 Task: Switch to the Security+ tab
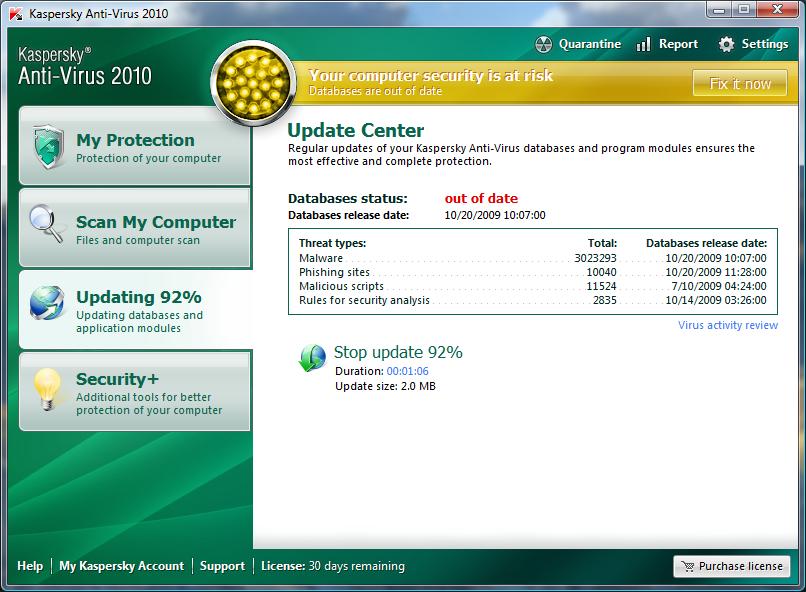135,392
